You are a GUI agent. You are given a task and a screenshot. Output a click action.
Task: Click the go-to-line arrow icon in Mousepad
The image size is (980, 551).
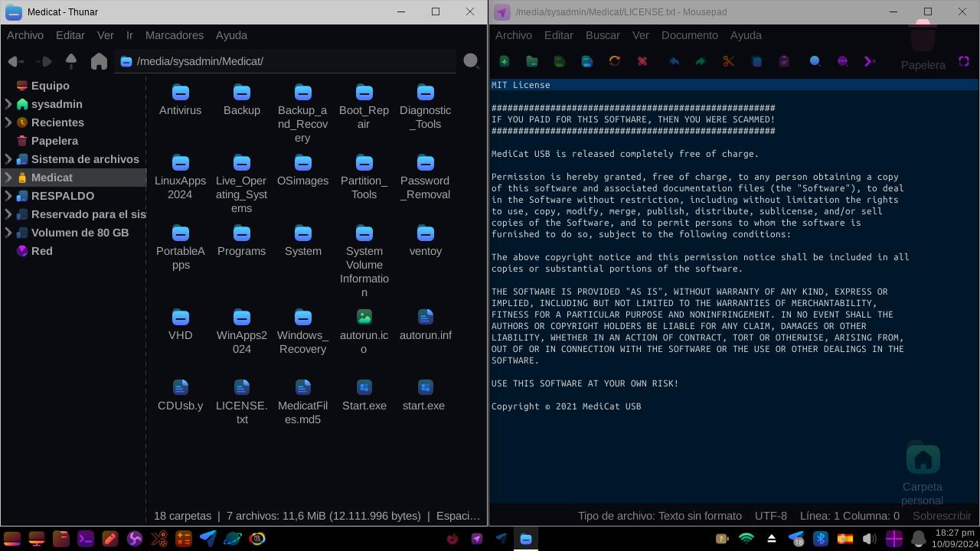click(x=871, y=61)
